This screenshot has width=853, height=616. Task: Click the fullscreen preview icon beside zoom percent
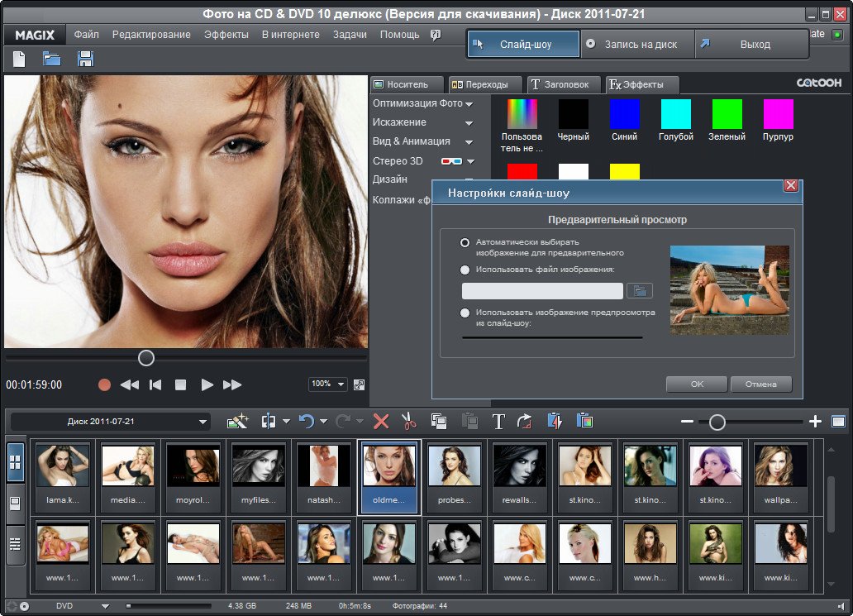click(359, 384)
